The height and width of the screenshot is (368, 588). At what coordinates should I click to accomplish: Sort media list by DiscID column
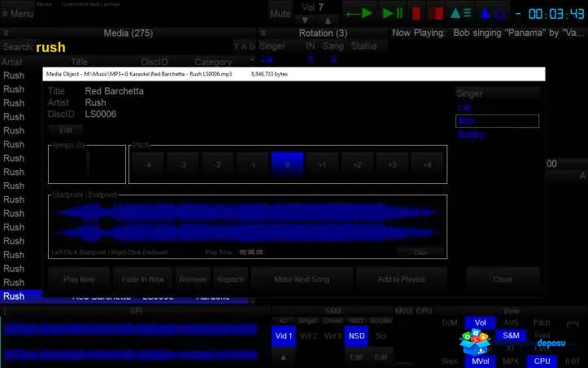click(155, 62)
